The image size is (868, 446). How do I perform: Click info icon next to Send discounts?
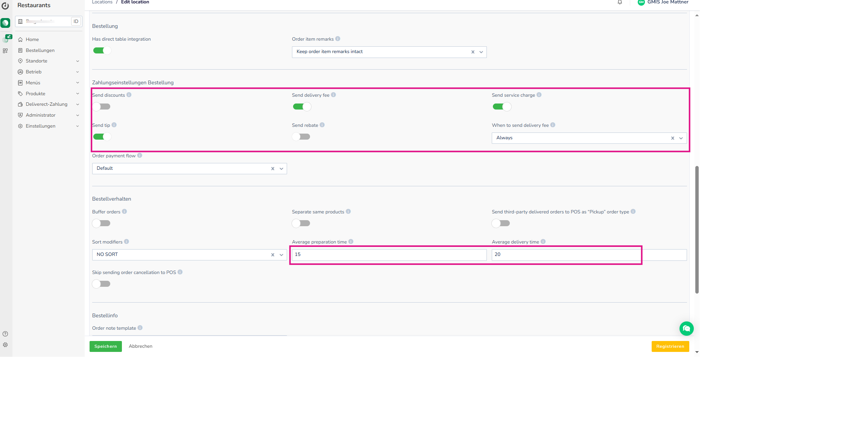129,95
